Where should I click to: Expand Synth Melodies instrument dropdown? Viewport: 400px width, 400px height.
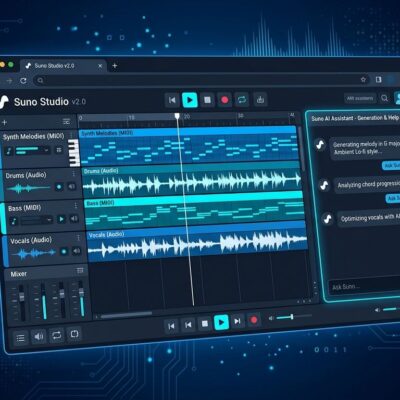pyautogui.click(x=47, y=150)
